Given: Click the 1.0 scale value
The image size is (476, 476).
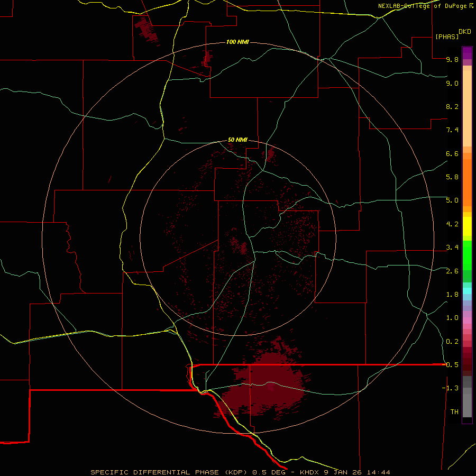Looking at the screenshot, I should click(x=452, y=318).
